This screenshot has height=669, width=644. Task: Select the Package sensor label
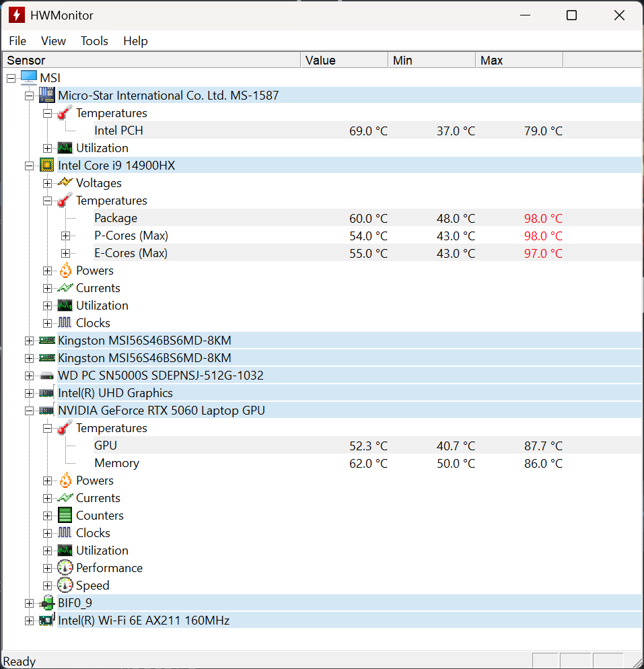pyautogui.click(x=116, y=218)
